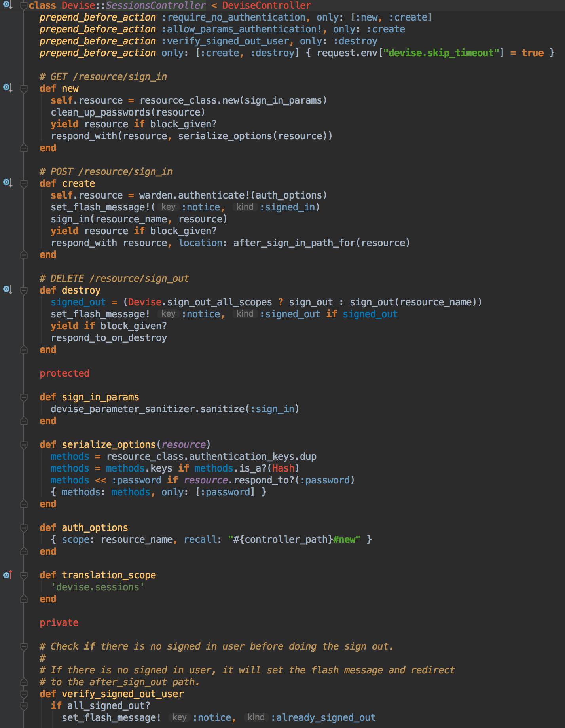This screenshot has height=728, width=565.
Task: Click the 'protected' keyword
Action: [x=64, y=373]
